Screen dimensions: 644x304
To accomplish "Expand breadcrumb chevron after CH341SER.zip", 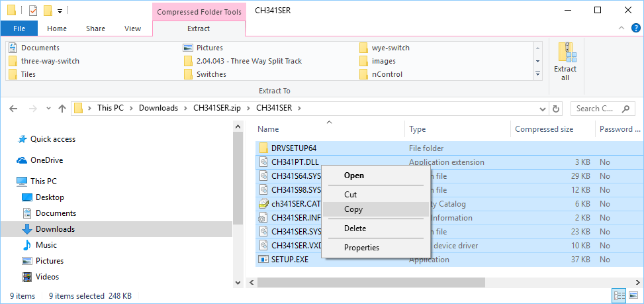I will (248, 109).
